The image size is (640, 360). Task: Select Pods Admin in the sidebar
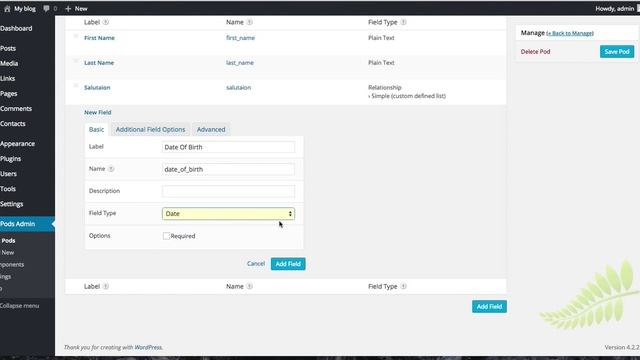[x=27, y=224]
